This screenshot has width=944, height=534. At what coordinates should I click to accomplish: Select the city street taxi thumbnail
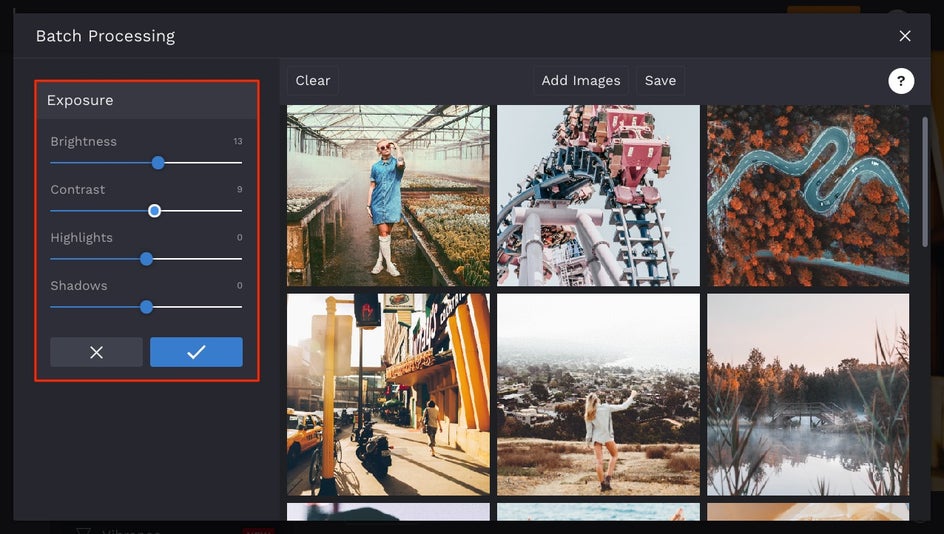click(388, 394)
